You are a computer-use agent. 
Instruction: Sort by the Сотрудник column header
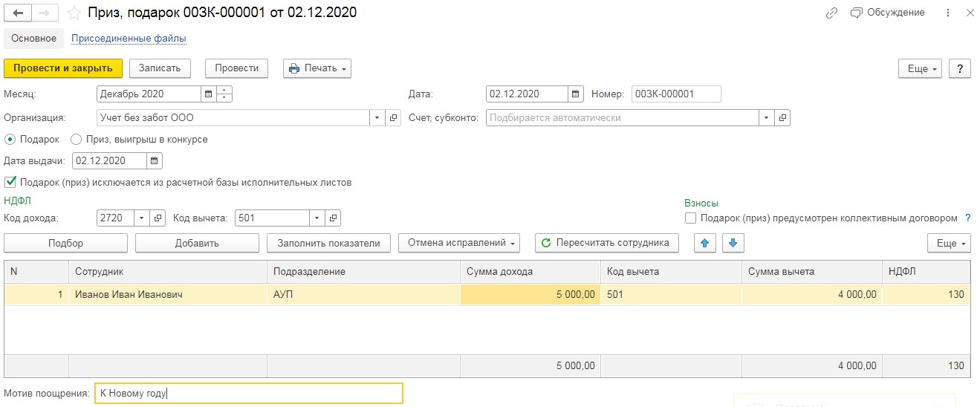[168, 271]
